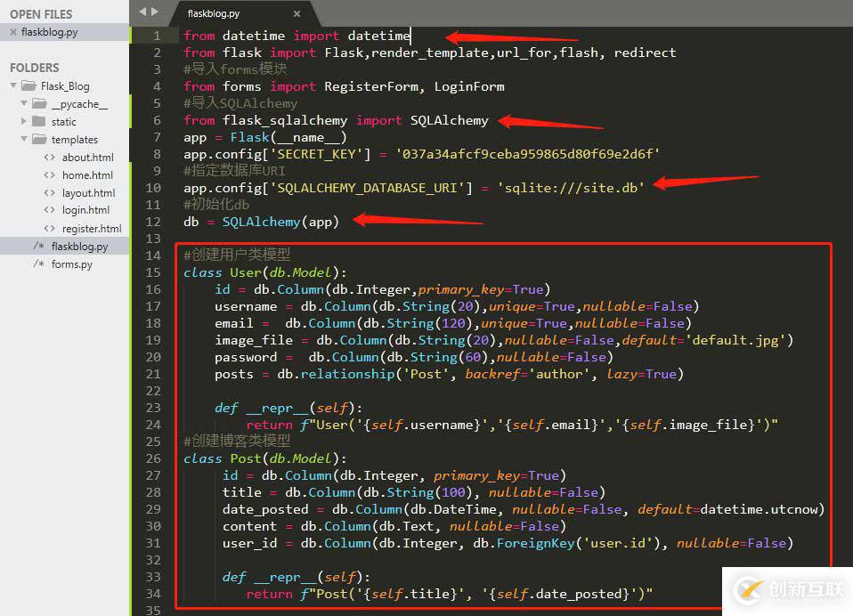Image resolution: width=853 pixels, height=616 pixels.
Task: Click the file-type icon beside home.html
Action: coord(50,175)
